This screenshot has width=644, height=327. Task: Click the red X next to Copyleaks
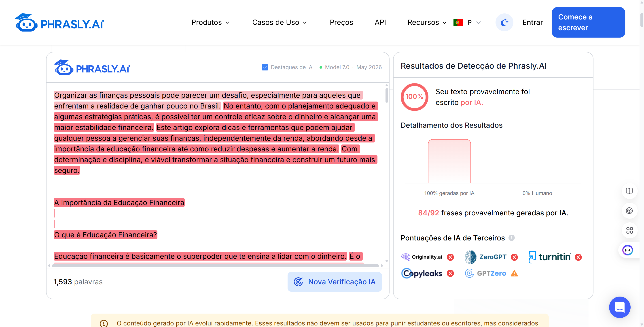[x=450, y=274]
